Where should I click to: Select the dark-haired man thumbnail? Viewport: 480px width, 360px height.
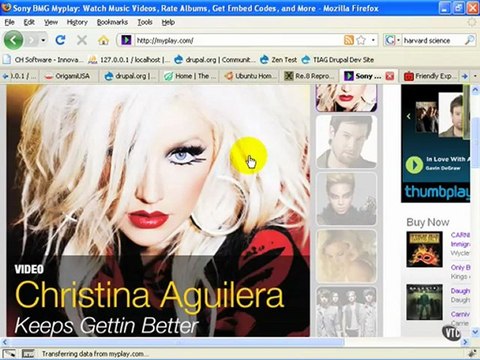[x=346, y=142]
